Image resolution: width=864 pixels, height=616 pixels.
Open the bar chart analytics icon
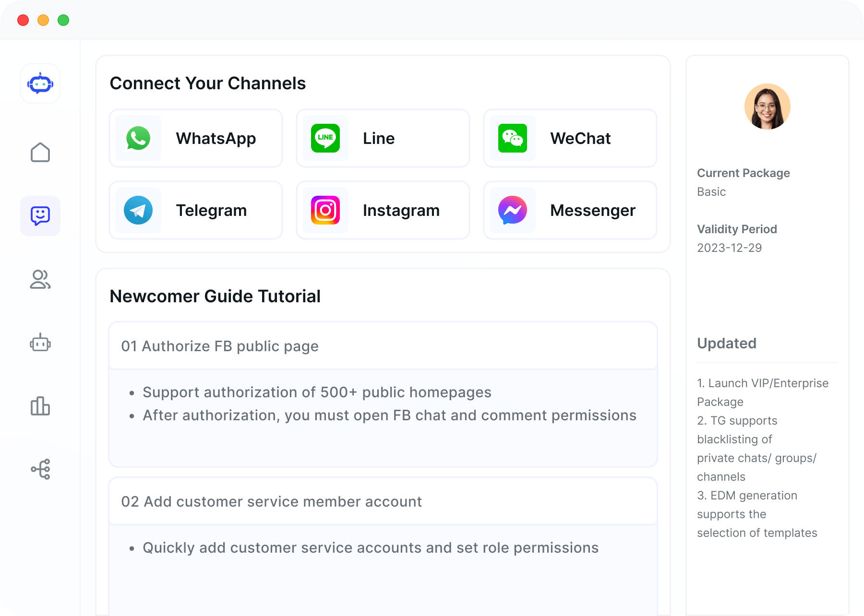click(x=40, y=406)
